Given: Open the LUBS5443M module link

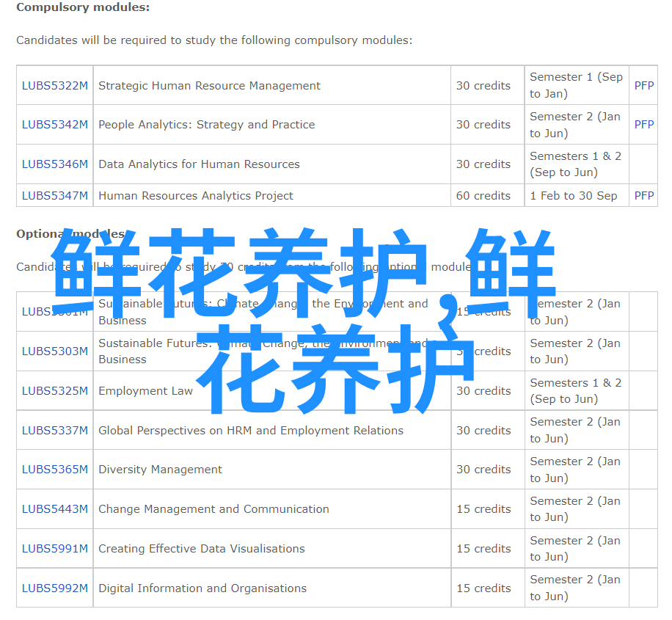Looking at the screenshot, I should [x=55, y=508].
